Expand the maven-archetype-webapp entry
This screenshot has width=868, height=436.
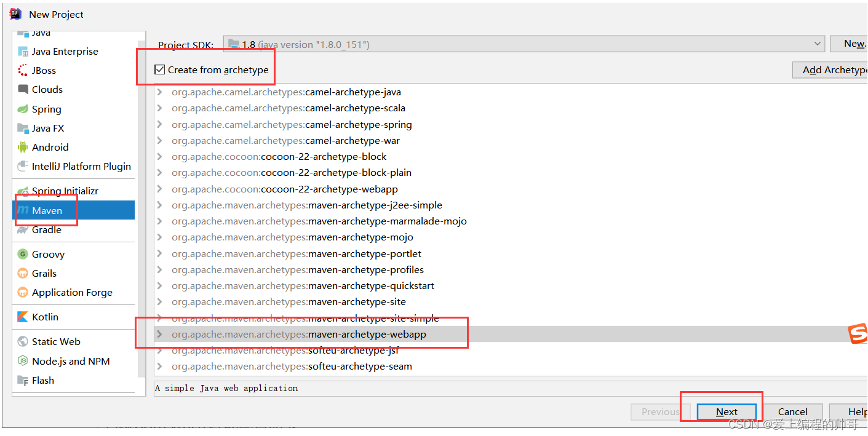coord(161,335)
